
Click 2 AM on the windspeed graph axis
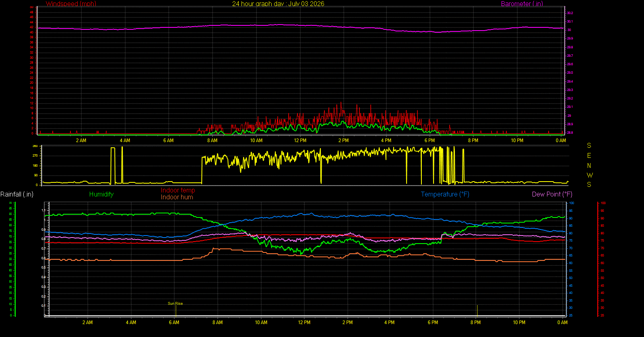81,141
